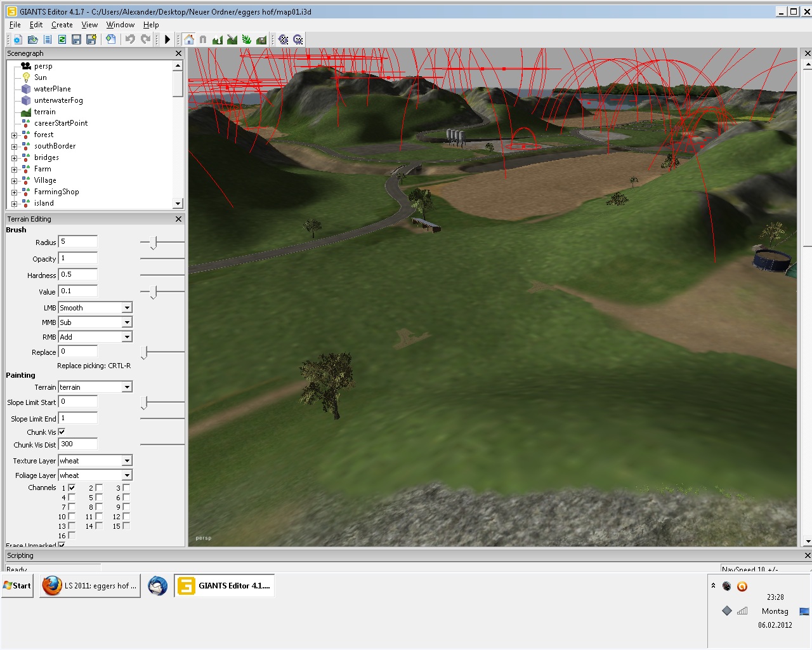The image size is (812, 650).
Task: Click the Save As floppy icon with star
Action: (91, 39)
